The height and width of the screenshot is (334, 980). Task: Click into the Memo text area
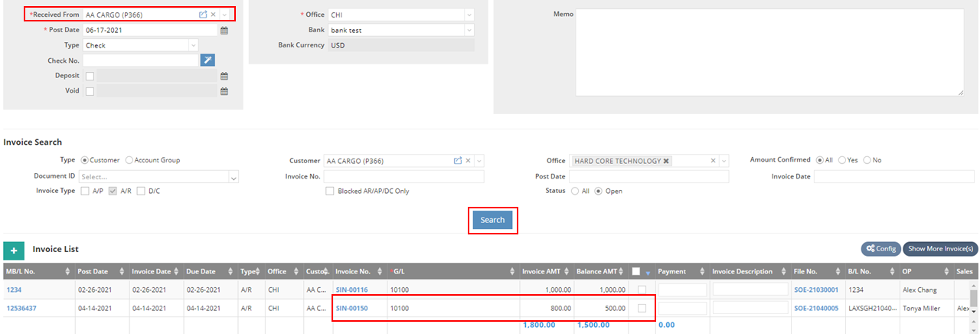pyautogui.click(x=769, y=52)
